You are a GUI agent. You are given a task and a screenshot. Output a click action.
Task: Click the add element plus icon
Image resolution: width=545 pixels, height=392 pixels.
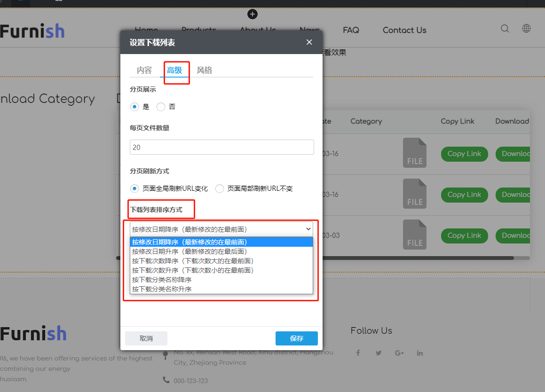pos(253,14)
